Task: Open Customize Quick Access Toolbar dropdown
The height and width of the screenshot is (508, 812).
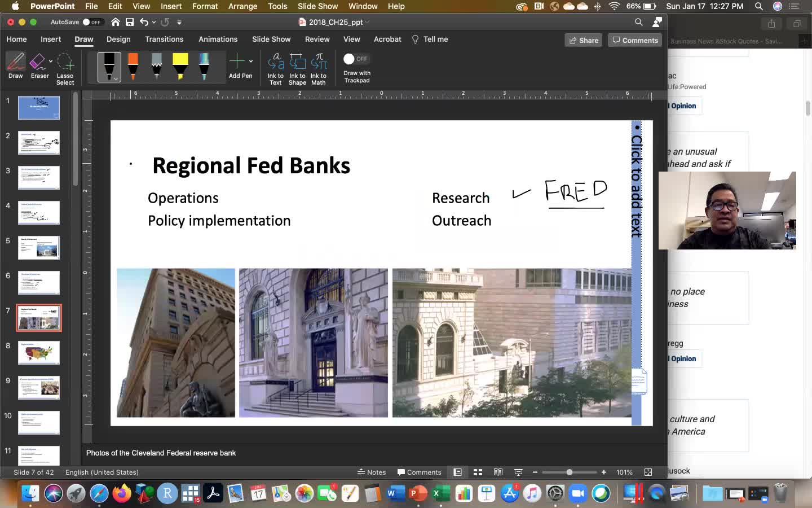Action: 179,23
